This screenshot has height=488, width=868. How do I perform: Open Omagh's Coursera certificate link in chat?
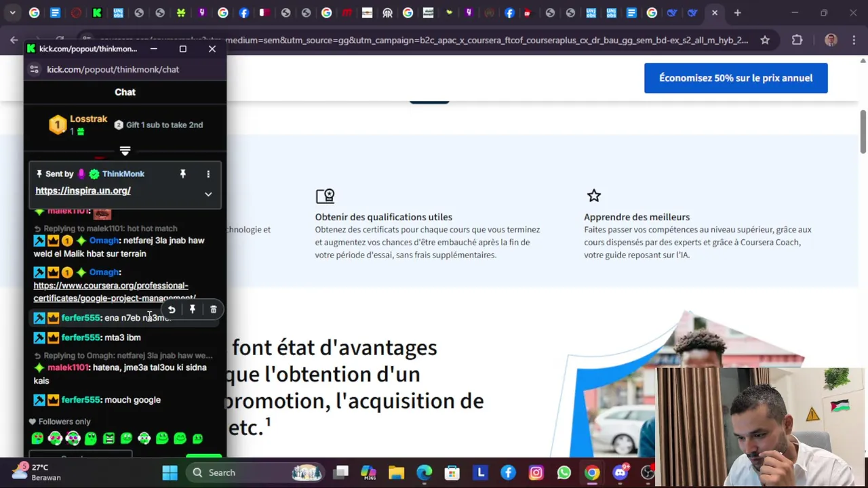pos(114,291)
